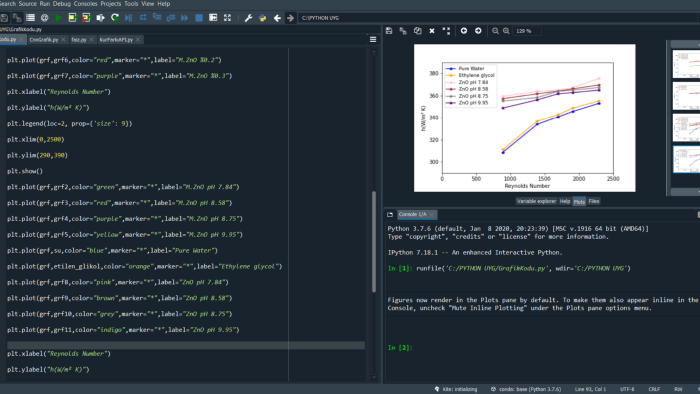Switch to the Variable explorer pane

click(536, 201)
